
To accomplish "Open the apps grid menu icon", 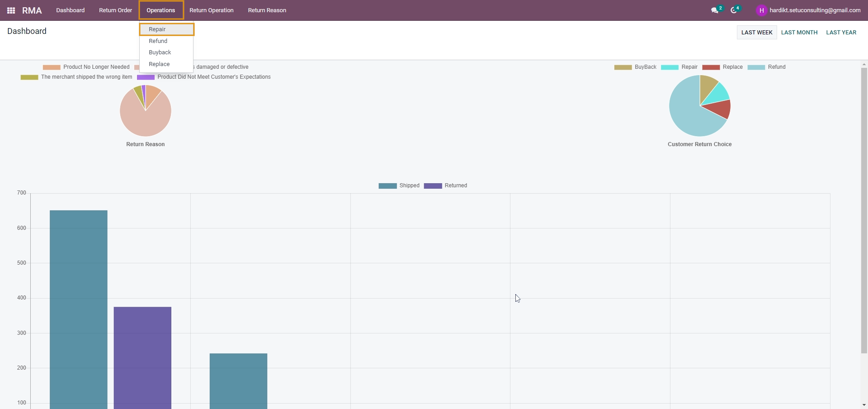I will [x=11, y=10].
